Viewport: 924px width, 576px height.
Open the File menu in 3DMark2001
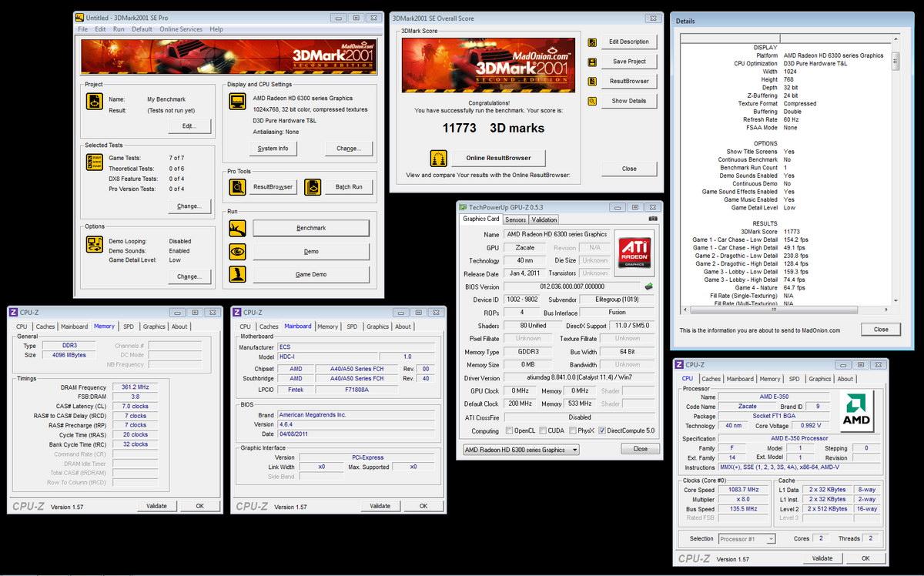point(83,29)
